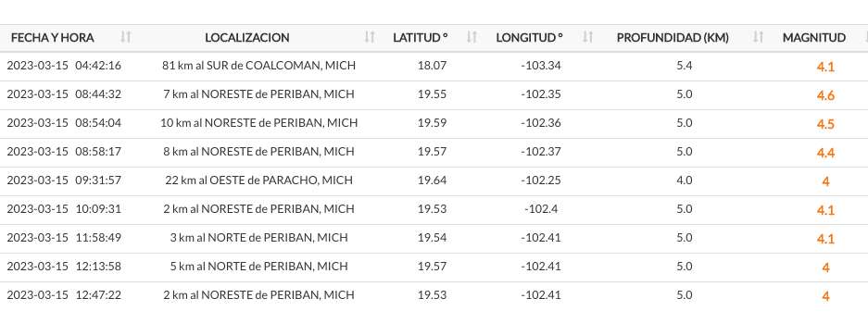Click longitude -102.4 cell
Screen dimensions: 868x336
click(x=541, y=209)
